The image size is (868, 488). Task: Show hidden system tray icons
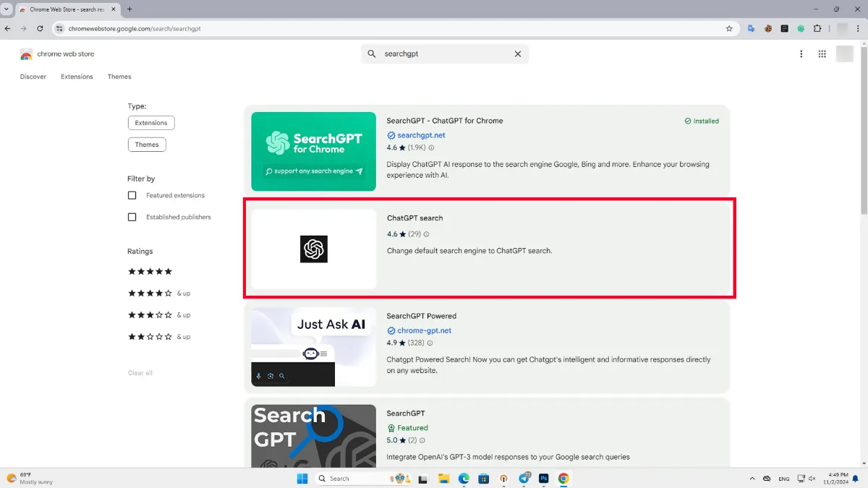point(752,479)
